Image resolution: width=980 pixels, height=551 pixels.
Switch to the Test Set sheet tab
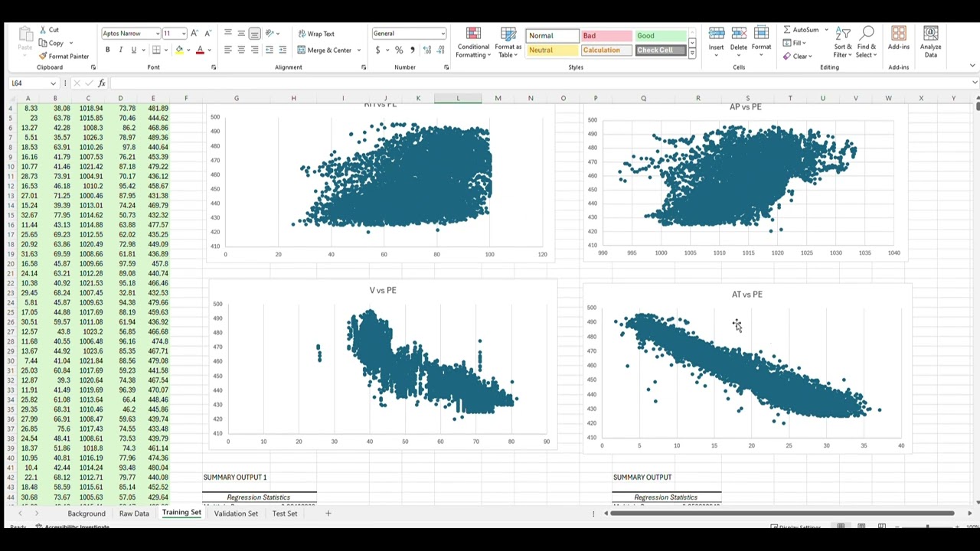pyautogui.click(x=285, y=514)
